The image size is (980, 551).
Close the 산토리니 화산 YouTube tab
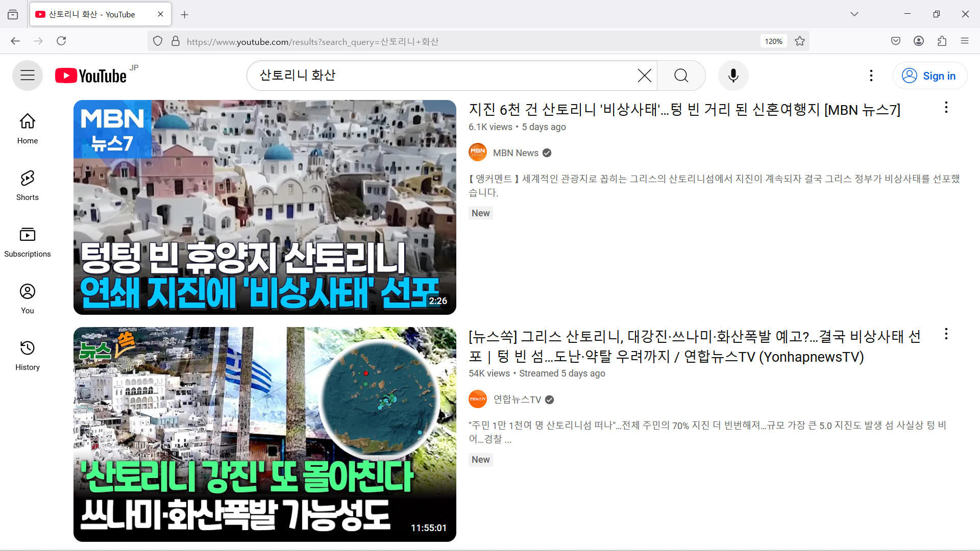click(161, 14)
